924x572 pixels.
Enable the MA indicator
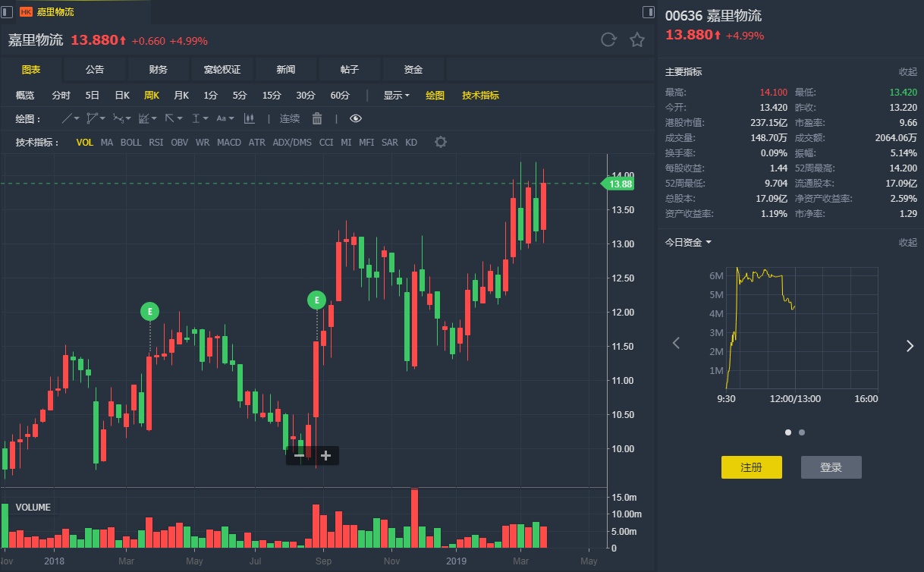107,142
